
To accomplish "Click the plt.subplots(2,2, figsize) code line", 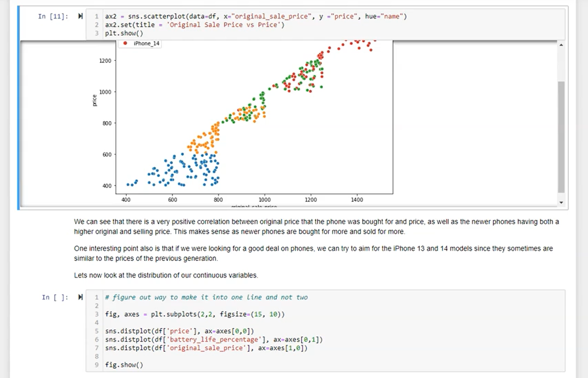I will pos(195,314).
